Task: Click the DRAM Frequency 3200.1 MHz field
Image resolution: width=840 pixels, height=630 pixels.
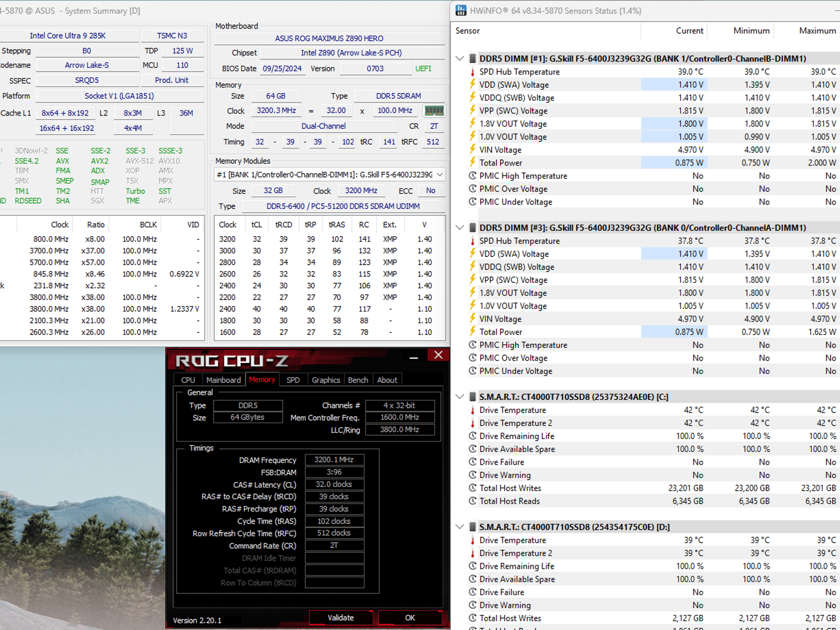Action: [x=334, y=460]
